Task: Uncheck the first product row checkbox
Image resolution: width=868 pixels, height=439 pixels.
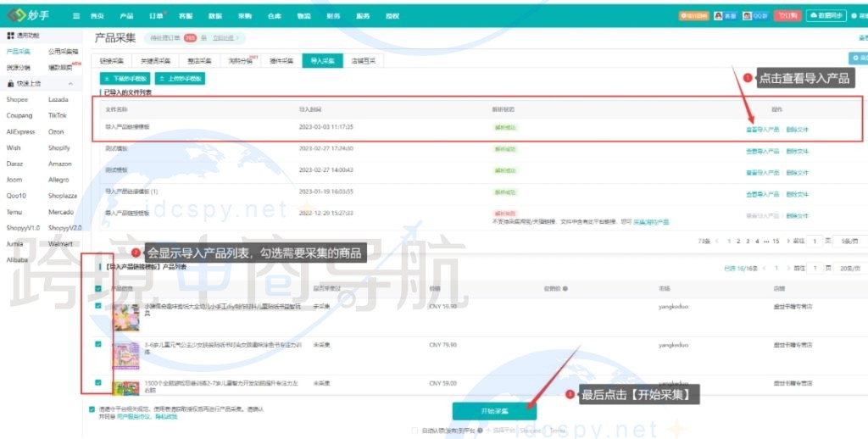Action: 99,306
